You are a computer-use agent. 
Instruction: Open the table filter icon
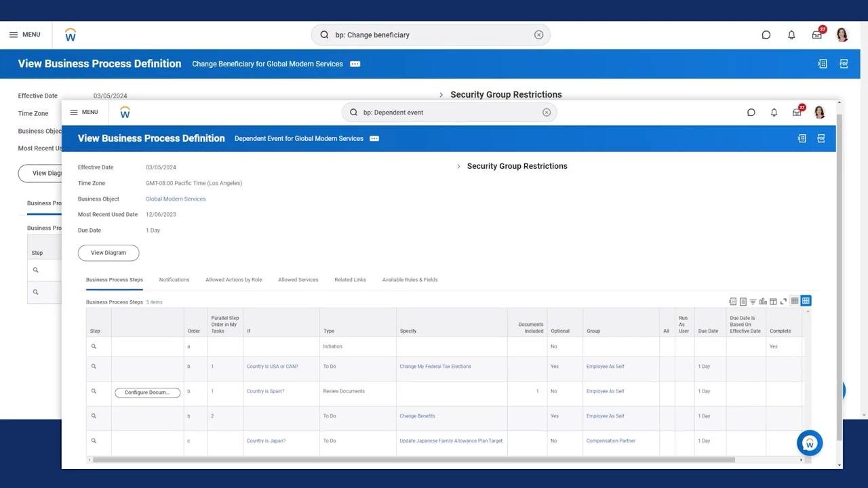[x=753, y=302]
